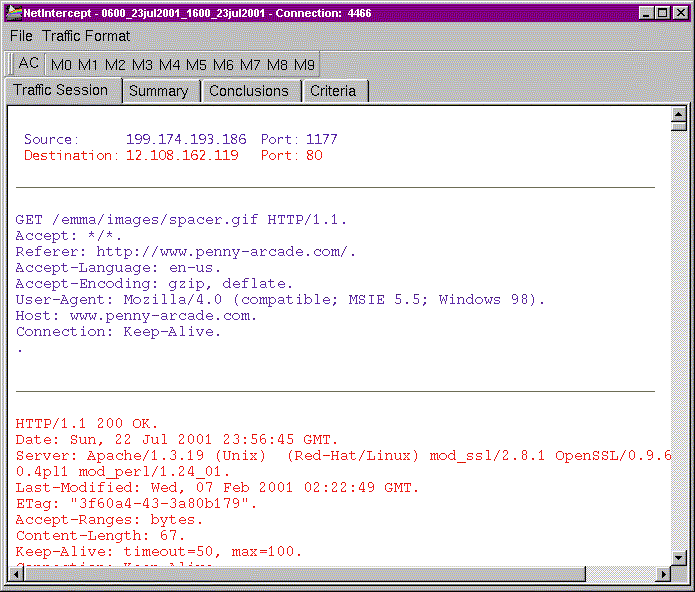The image size is (695, 592).
Task: Select the M6 toolbar button
Action: (x=223, y=65)
